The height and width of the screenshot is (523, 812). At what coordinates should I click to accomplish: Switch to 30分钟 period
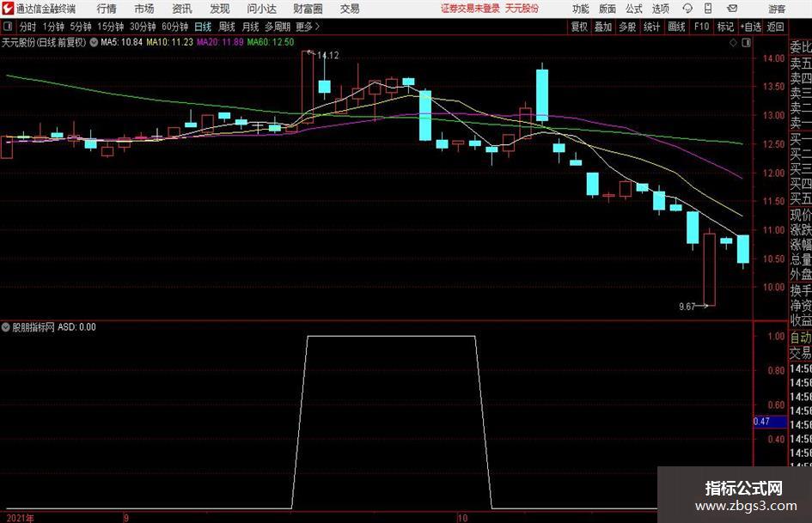(143, 27)
